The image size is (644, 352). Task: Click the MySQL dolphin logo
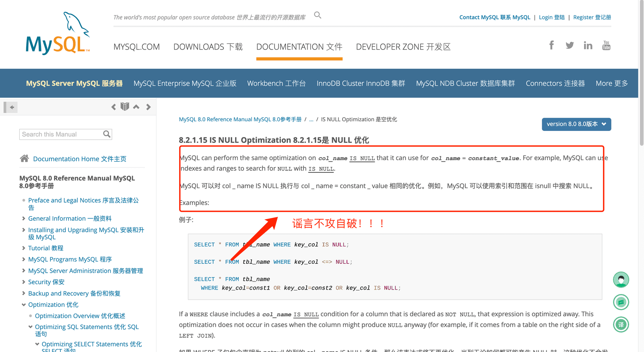click(x=58, y=33)
